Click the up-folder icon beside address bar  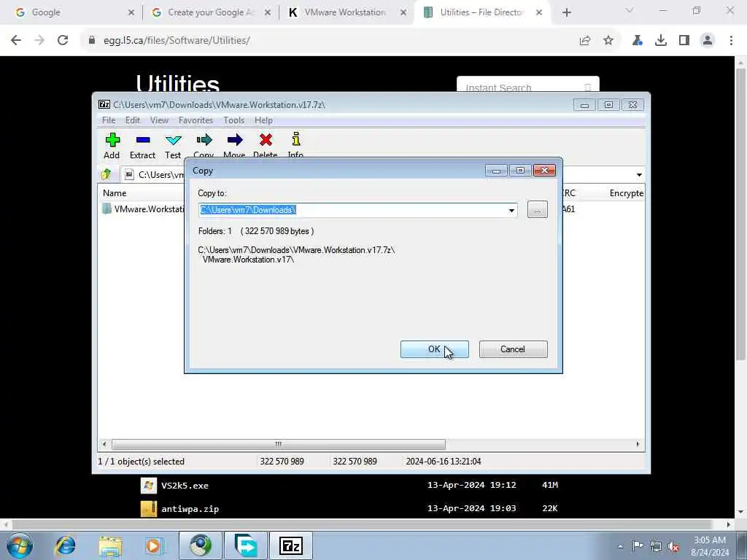click(x=107, y=174)
